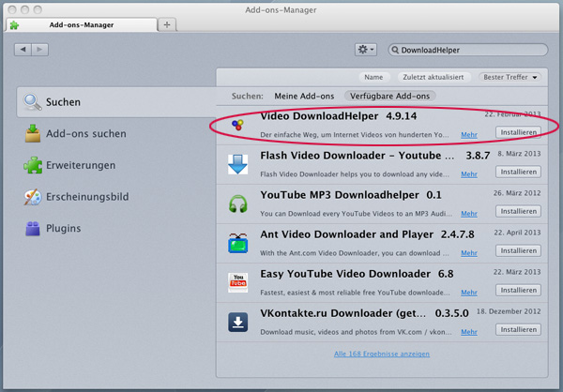Select the YouTube MP3 Downloadhelper 0.1 title
This screenshot has width=563, height=392.
351,195
